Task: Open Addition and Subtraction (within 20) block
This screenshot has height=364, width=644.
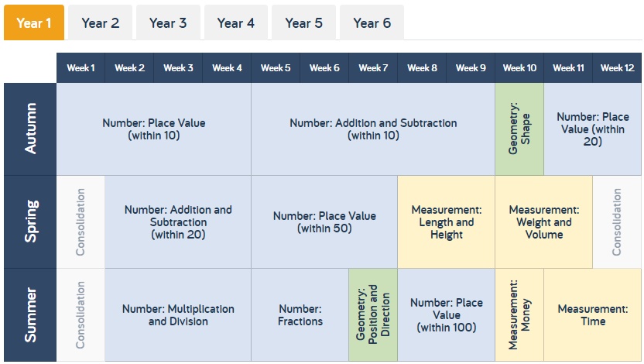Action: 178,222
